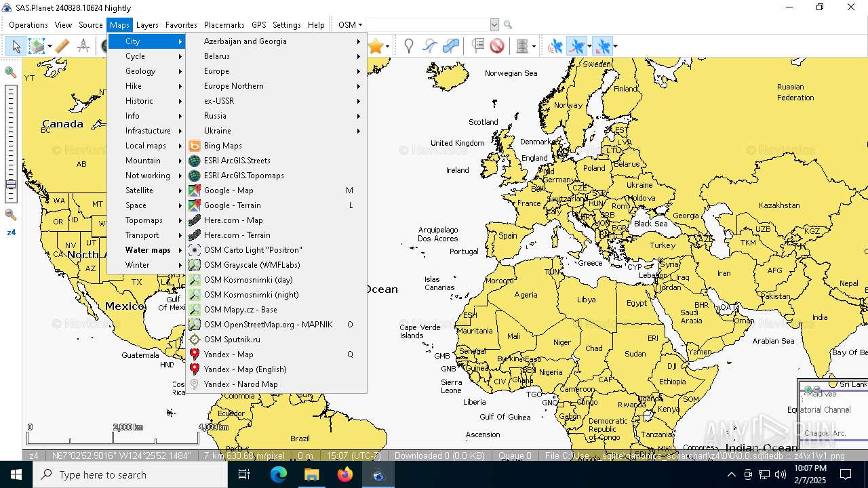868x488 pixels.
Task: Expand the GPS centering dropdown arrow
Action: [614, 46]
